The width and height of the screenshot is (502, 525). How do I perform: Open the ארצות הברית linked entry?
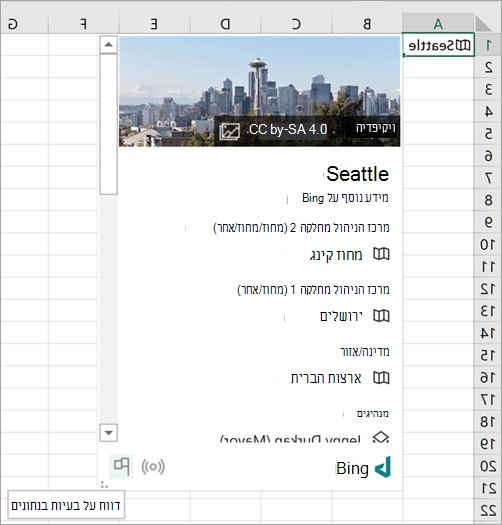(x=326, y=378)
